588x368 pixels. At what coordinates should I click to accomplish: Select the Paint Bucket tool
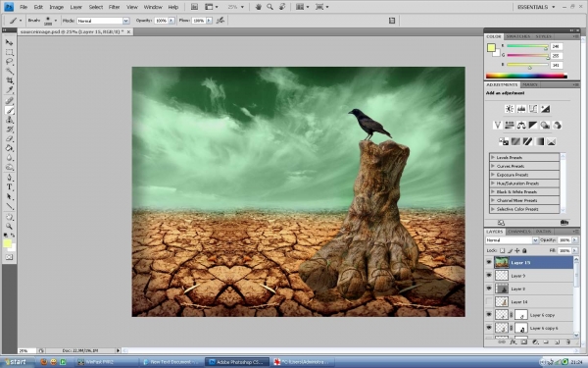[10, 148]
